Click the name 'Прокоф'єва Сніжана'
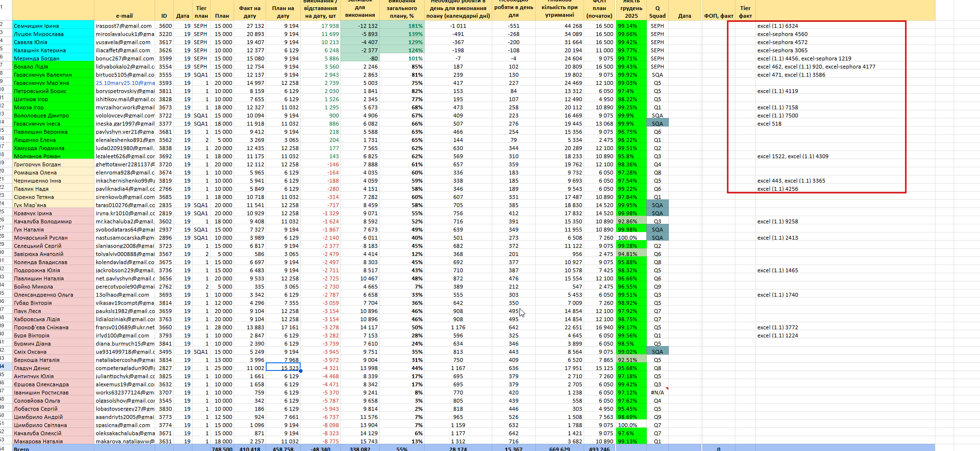Image resolution: width=980 pixels, height=451 pixels. pyautogui.click(x=53, y=327)
